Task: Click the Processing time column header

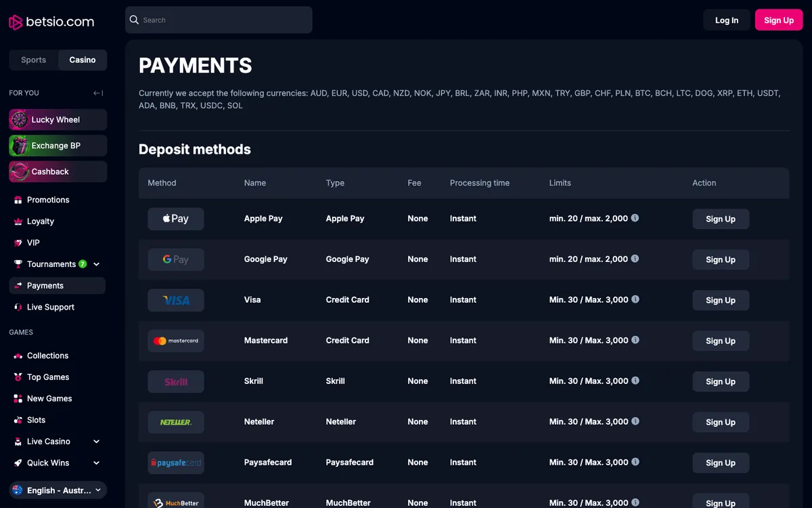Action: (480, 183)
